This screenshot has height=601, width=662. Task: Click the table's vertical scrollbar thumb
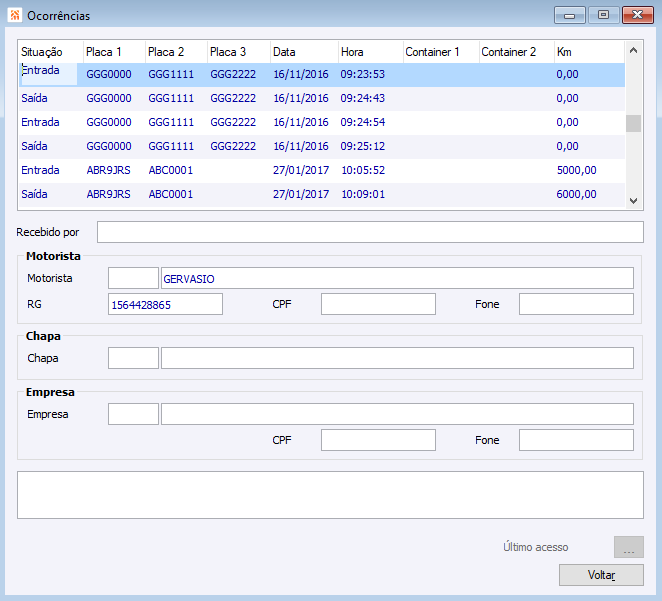point(633,123)
